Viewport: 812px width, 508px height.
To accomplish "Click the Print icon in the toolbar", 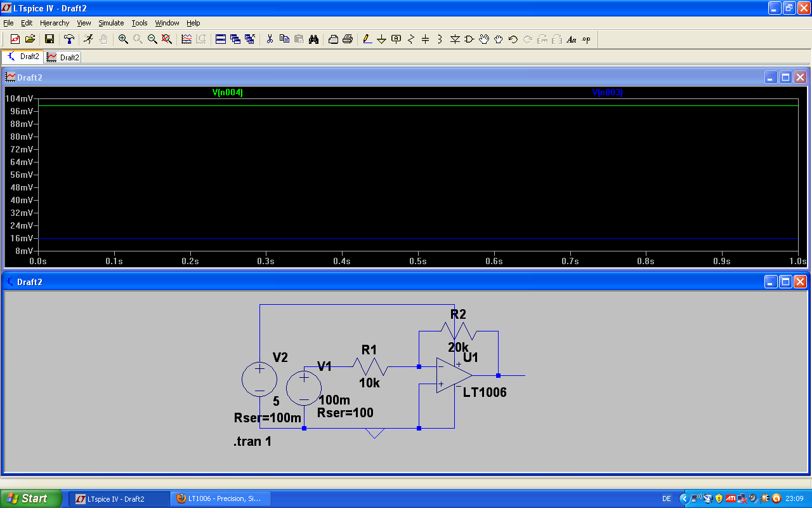I will (x=348, y=39).
